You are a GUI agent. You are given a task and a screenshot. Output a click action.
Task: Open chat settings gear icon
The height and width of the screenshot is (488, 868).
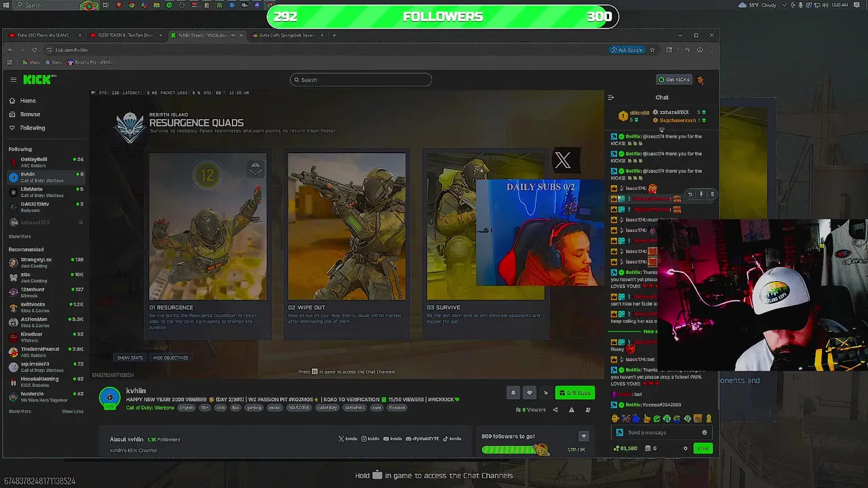(x=686, y=448)
